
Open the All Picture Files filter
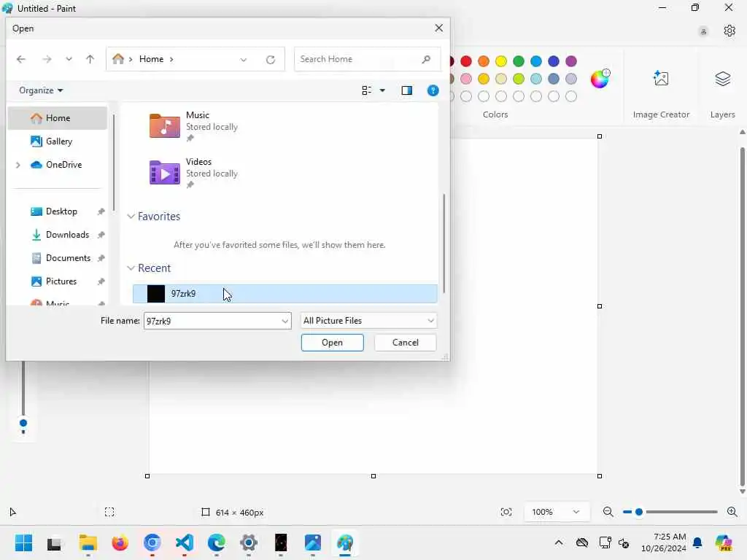[x=368, y=321]
